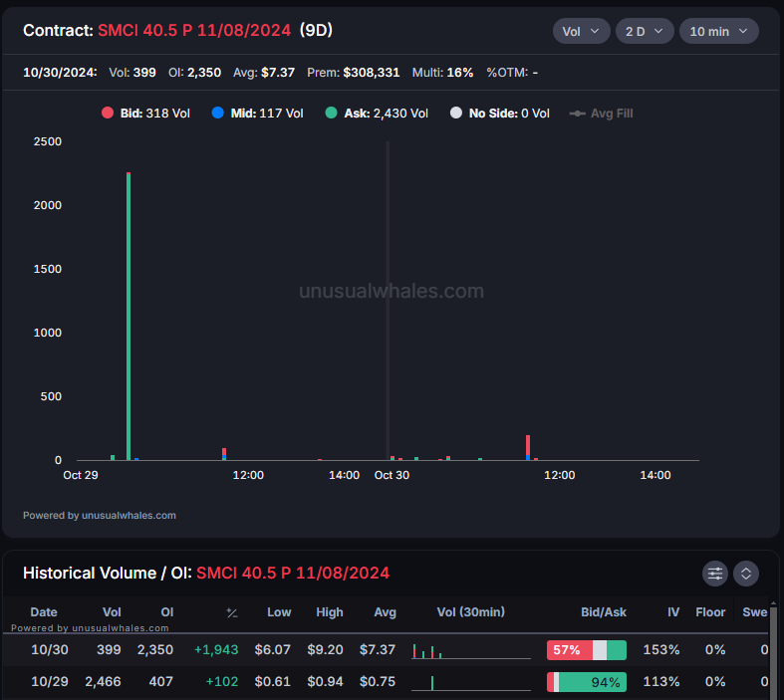Click the 2,466 volume cell
784x700 pixels.
[103, 681]
